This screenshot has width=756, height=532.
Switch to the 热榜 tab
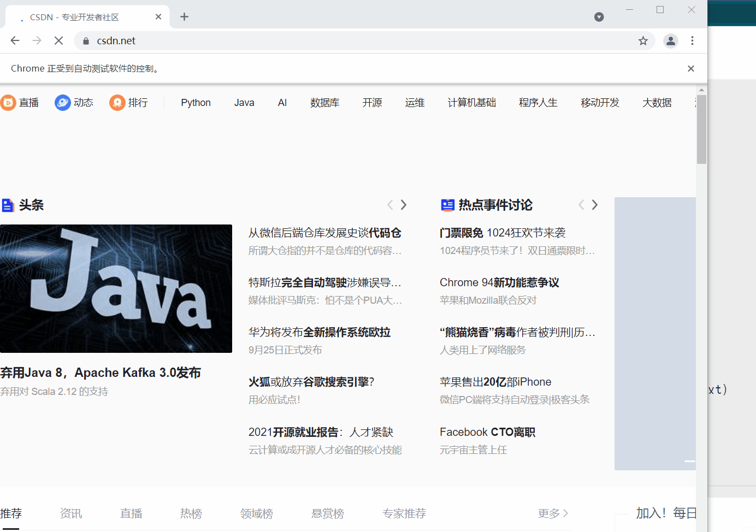(191, 513)
